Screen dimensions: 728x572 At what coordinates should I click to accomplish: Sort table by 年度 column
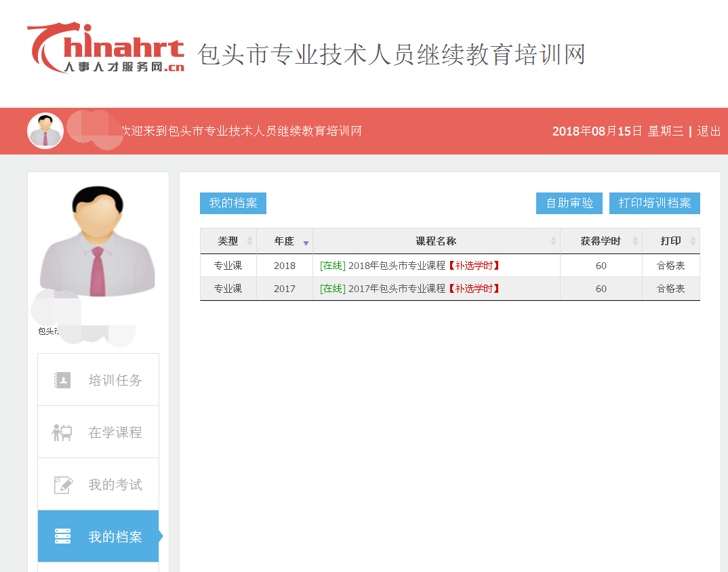click(x=285, y=241)
